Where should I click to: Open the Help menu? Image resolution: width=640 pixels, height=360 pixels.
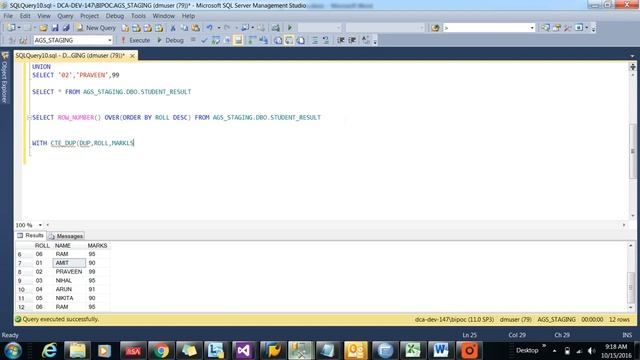[x=188, y=16]
